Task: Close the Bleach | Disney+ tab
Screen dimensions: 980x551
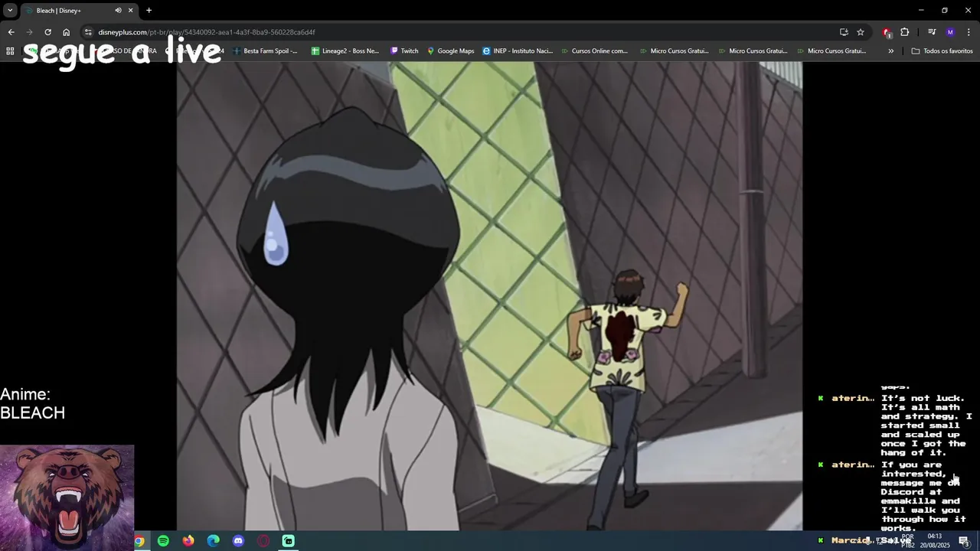Action: tap(130, 11)
